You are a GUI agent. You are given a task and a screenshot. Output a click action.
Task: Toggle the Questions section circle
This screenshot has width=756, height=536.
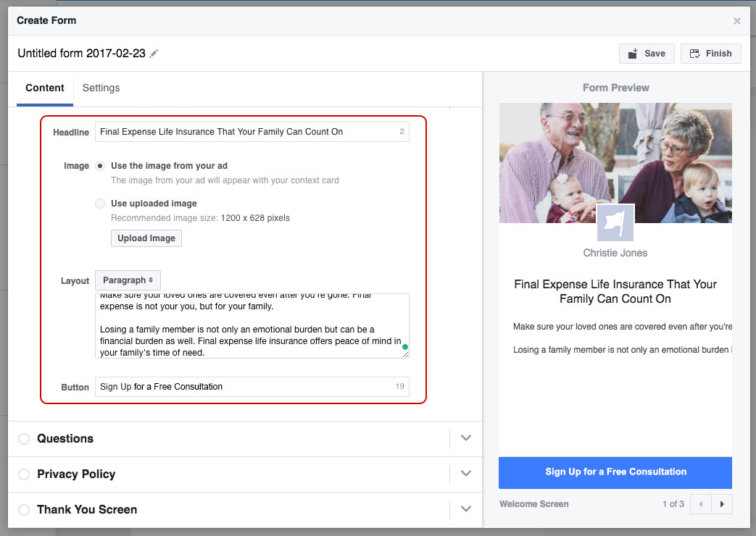[x=24, y=439]
